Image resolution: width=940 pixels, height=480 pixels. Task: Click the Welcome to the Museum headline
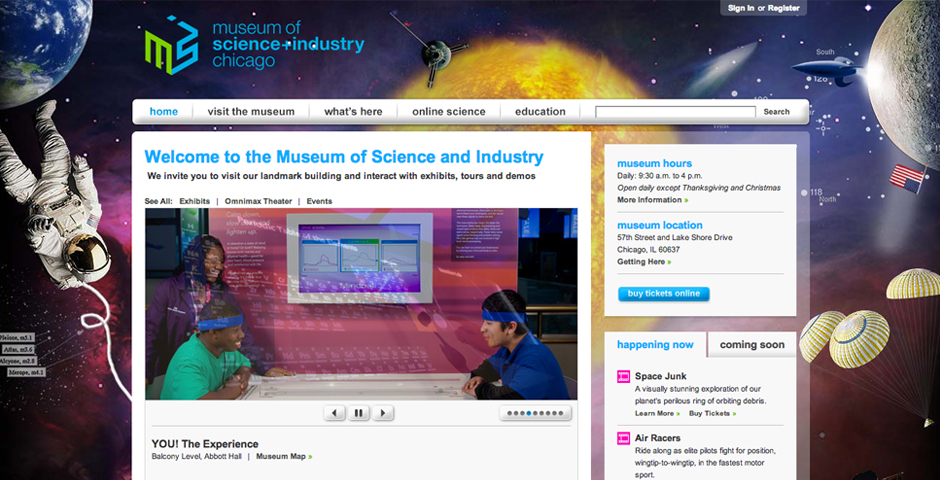(344, 157)
